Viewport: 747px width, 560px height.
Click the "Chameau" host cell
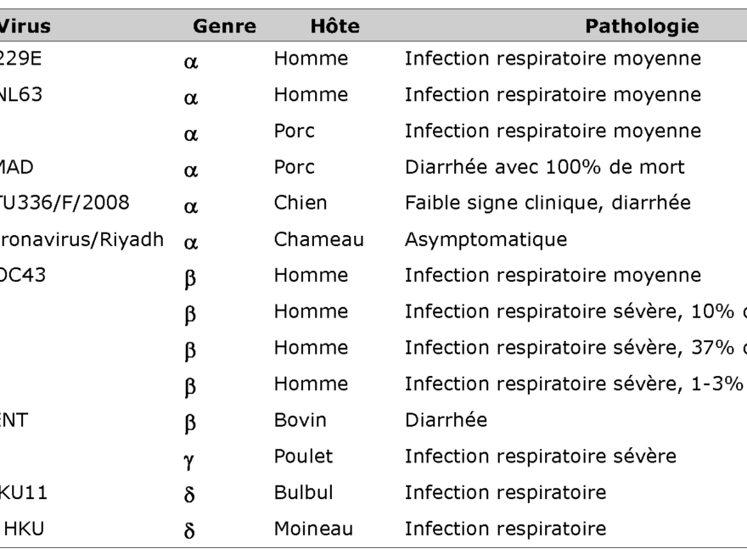(x=318, y=240)
